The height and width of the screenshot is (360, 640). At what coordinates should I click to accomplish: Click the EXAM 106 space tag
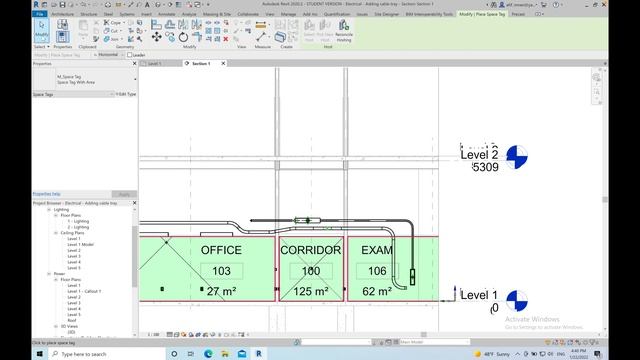[377, 270]
